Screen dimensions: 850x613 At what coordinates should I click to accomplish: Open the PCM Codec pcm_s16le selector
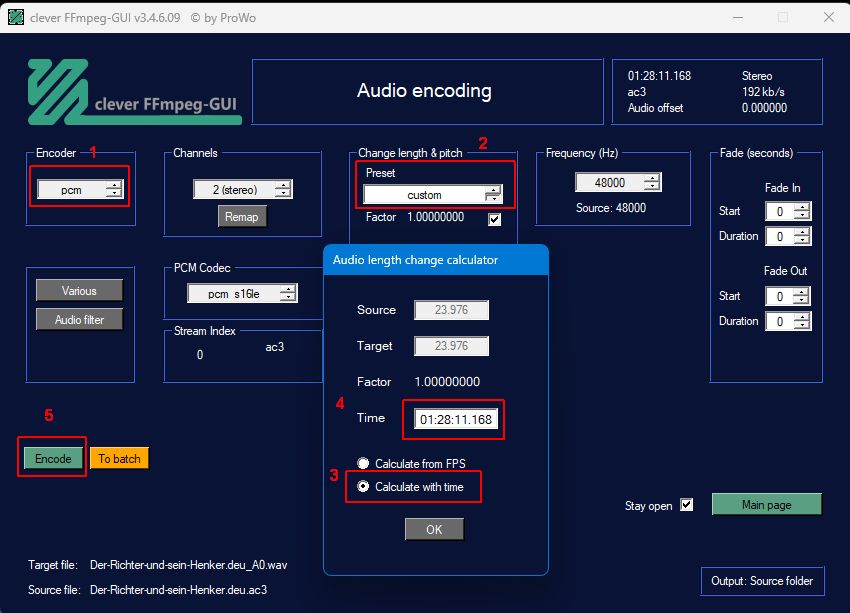242,294
